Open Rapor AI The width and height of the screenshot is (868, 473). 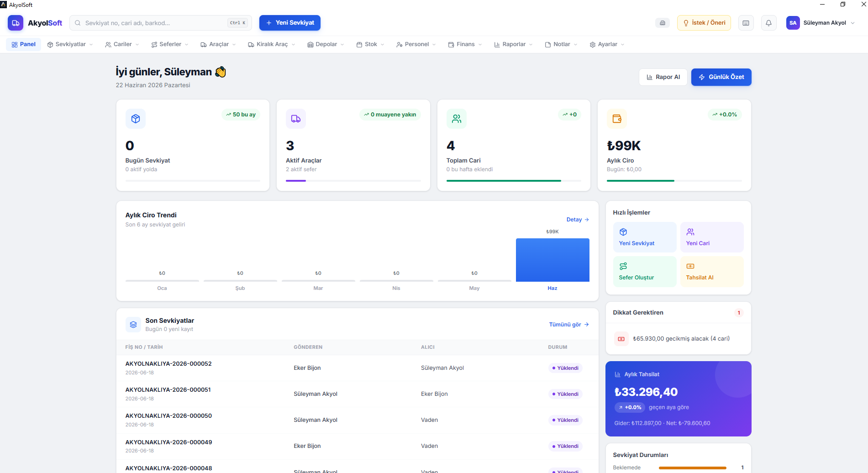[x=663, y=77]
